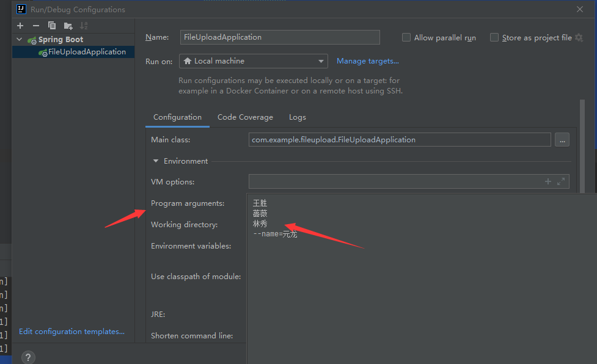Copy the selected configuration
597x364 pixels.
[52, 26]
